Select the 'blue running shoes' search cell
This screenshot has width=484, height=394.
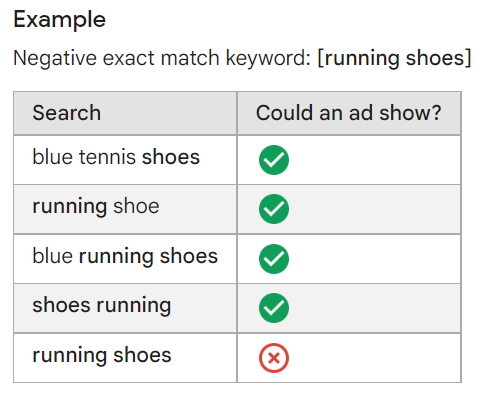[x=125, y=259]
